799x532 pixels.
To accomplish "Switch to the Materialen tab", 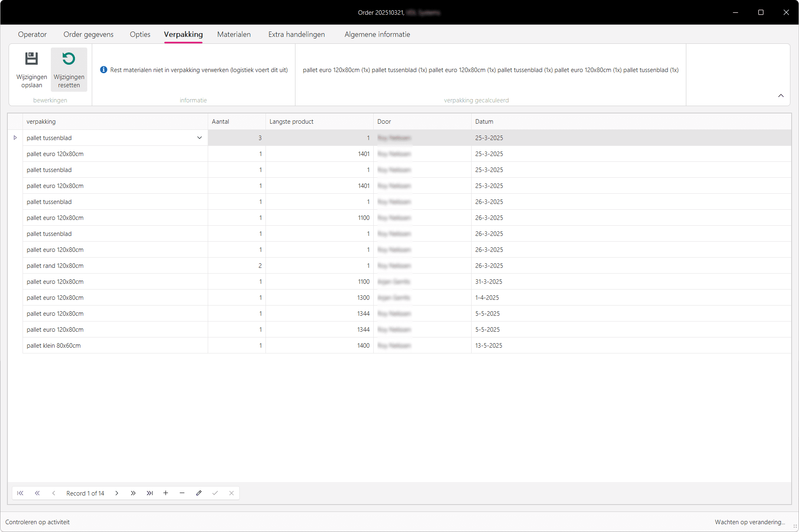I will tap(234, 34).
